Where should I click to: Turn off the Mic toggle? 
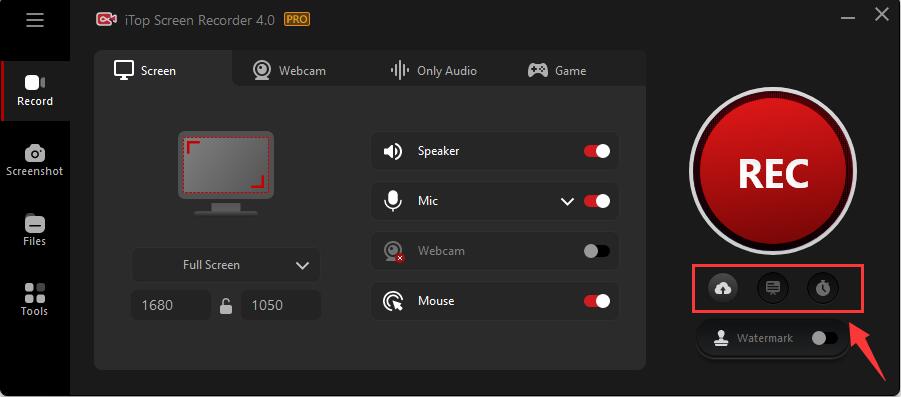pyautogui.click(x=596, y=201)
